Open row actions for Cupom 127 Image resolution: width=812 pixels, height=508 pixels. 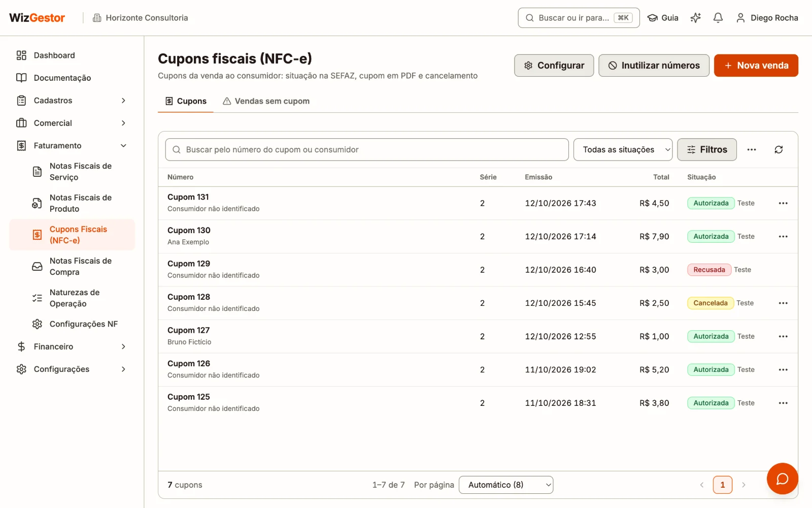(783, 336)
